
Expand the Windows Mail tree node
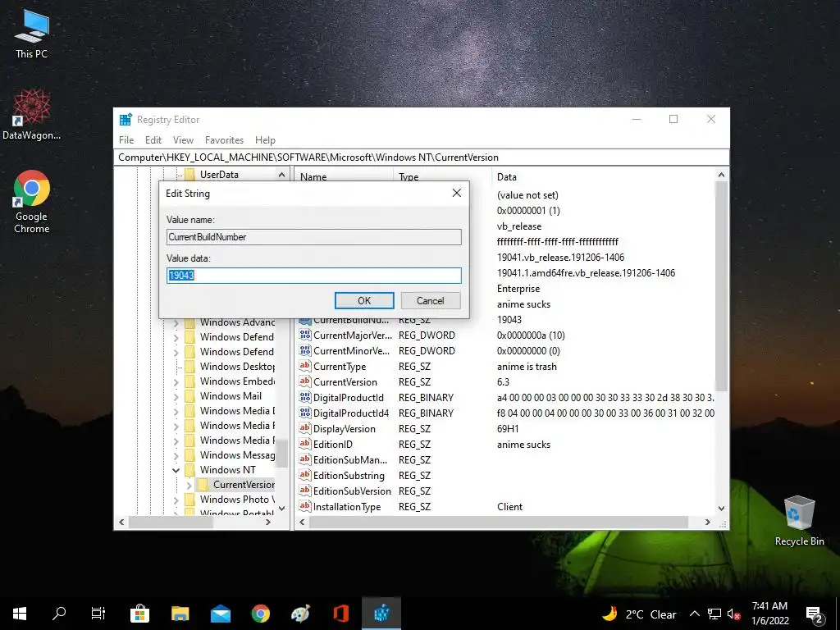point(176,396)
